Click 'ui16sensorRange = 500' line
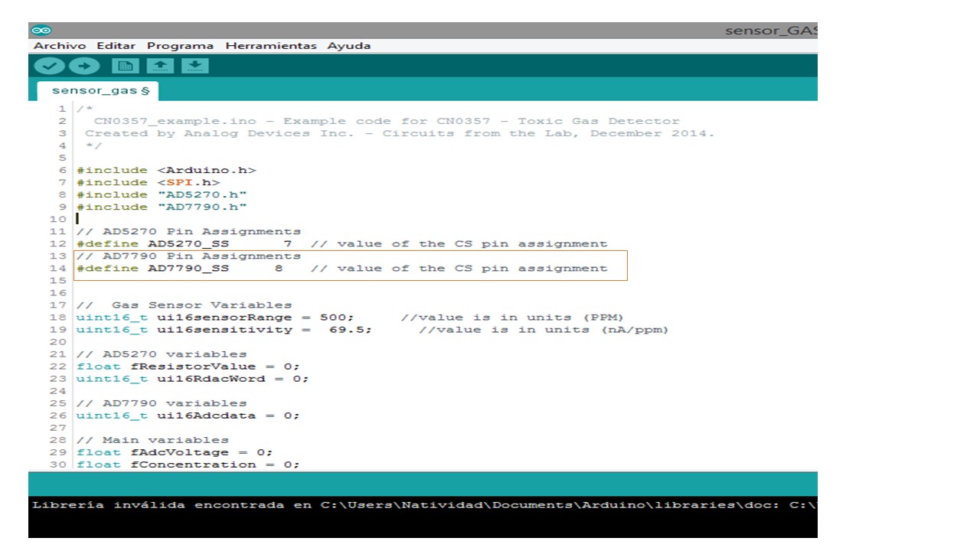Screen dimensions: 980x551 pyautogui.click(x=350, y=318)
